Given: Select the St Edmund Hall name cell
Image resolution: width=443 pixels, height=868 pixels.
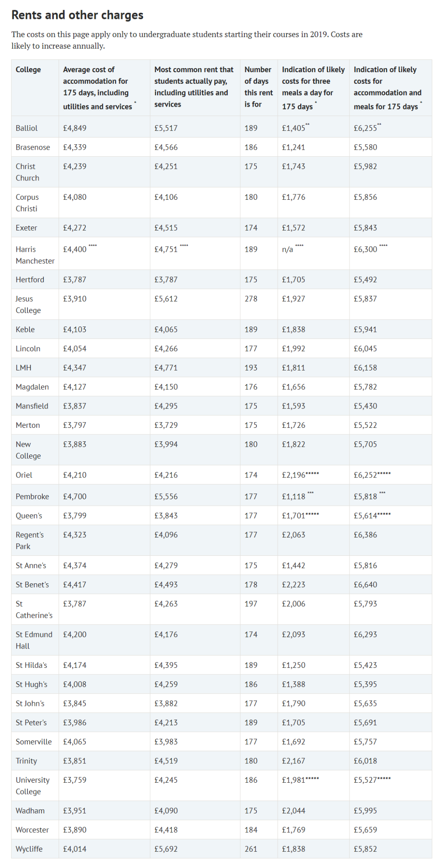Looking at the screenshot, I should tap(34, 640).
